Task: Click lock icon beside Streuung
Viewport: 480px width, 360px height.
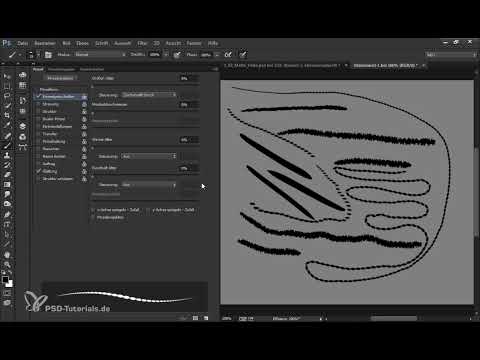Action: point(84,104)
